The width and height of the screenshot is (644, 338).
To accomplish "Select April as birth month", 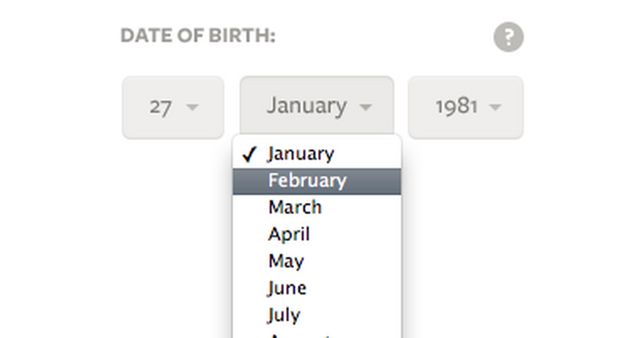I will tap(289, 234).
